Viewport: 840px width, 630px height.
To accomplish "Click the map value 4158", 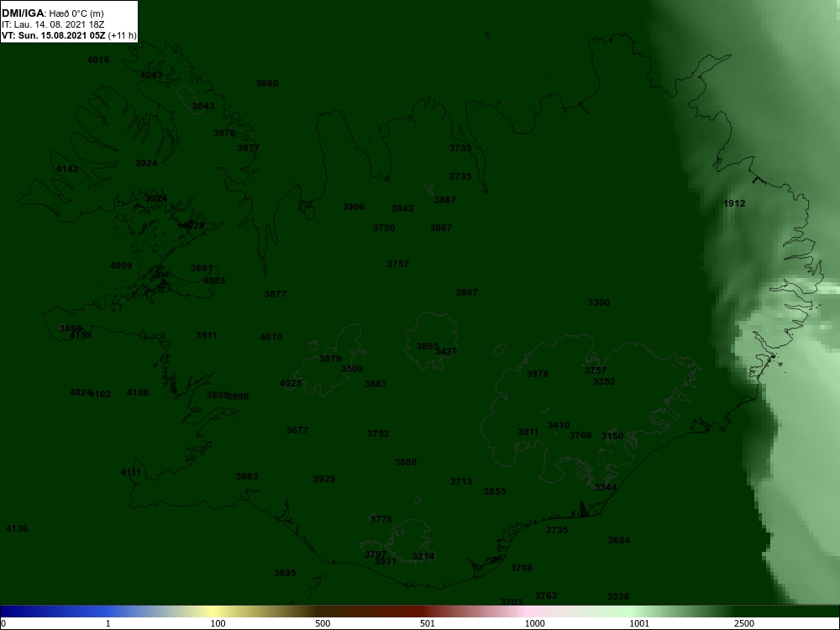I will point(81,335).
